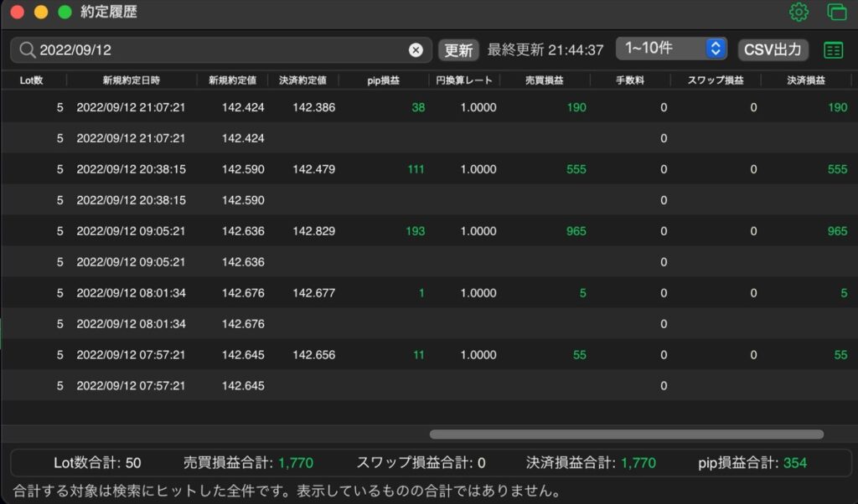
Task: Click the 最終更新 21:44:37 timestamp
Action: tap(545, 49)
